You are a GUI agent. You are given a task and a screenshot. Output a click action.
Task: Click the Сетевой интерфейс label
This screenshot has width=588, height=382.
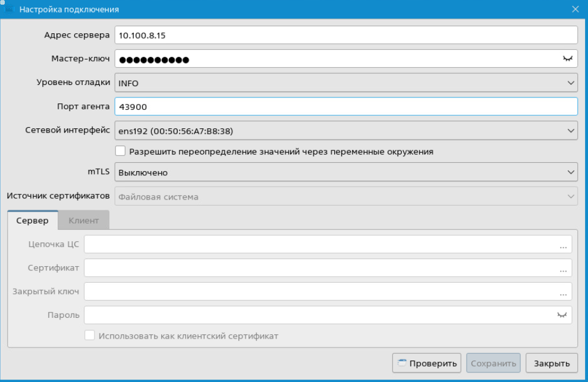pyautogui.click(x=68, y=130)
